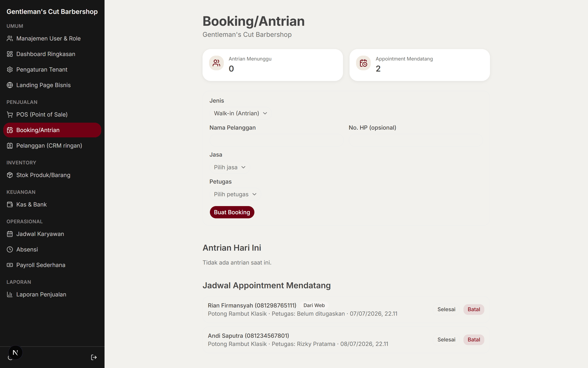Click the Gentleman's Cut Barbershop sidebar title

click(x=52, y=12)
